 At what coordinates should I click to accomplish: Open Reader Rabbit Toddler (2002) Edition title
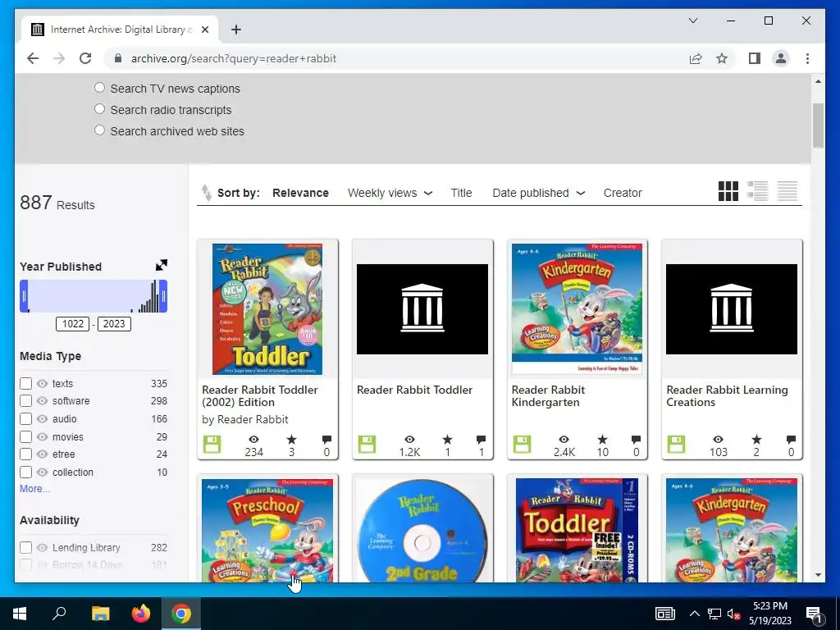tap(260, 396)
